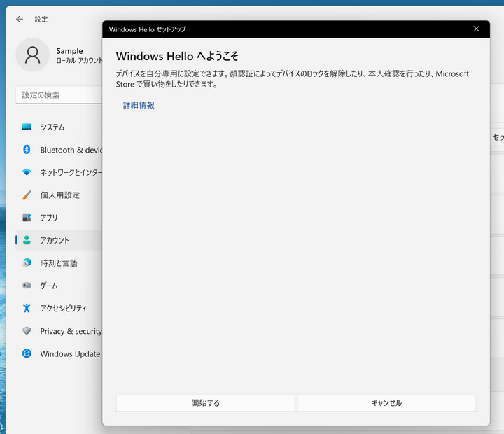Go to アプリ settings
504x434 pixels.
(x=59, y=217)
